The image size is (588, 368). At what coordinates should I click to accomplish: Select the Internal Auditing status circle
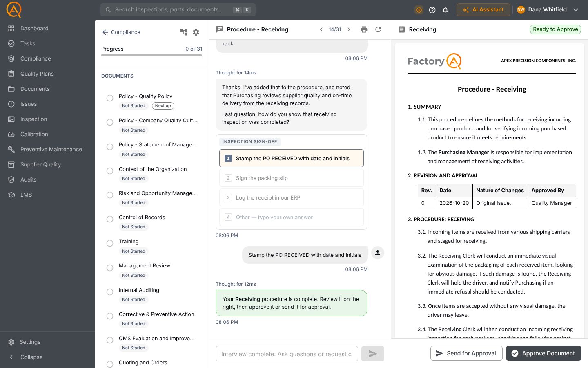pos(110,292)
